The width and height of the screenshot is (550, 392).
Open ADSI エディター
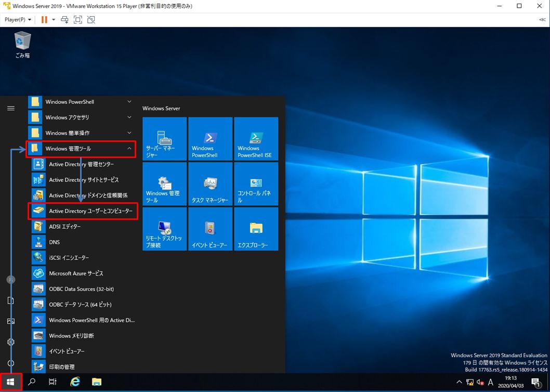84,227
